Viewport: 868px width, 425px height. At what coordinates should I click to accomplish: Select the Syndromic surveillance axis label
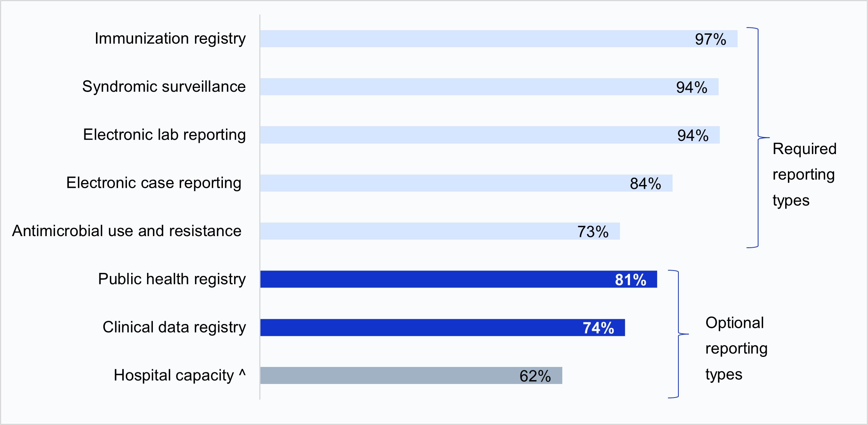pyautogui.click(x=164, y=87)
